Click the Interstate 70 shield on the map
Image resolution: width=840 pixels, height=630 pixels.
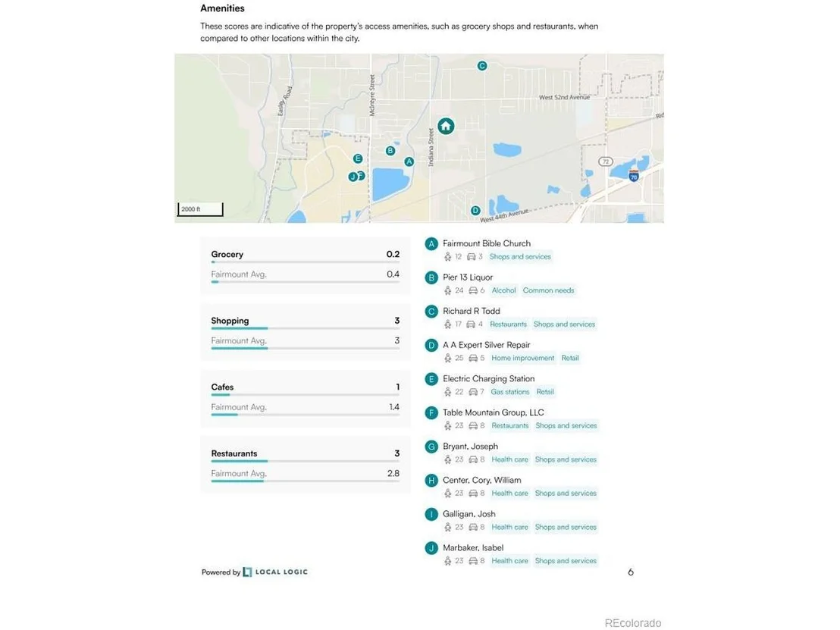click(634, 176)
